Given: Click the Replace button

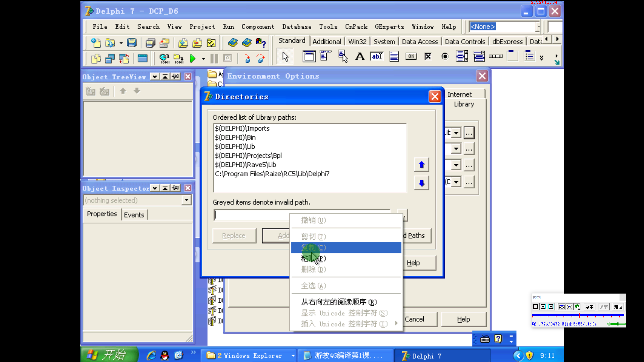Looking at the screenshot, I should click(x=234, y=236).
